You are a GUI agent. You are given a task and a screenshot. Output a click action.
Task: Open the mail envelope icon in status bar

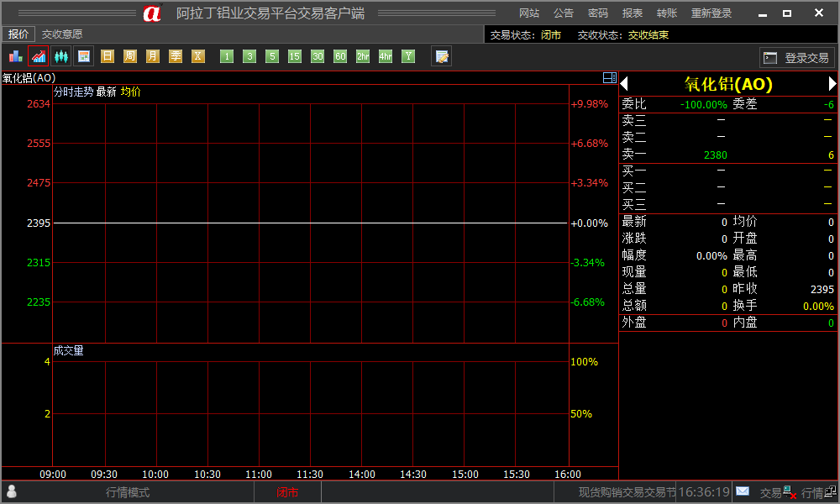click(743, 491)
